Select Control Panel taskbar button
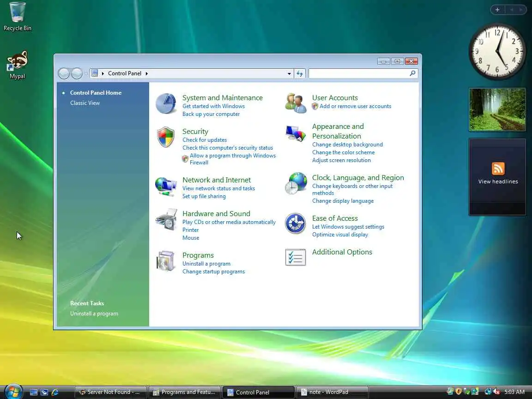The width and height of the screenshot is (532, 399). [259, 392]
